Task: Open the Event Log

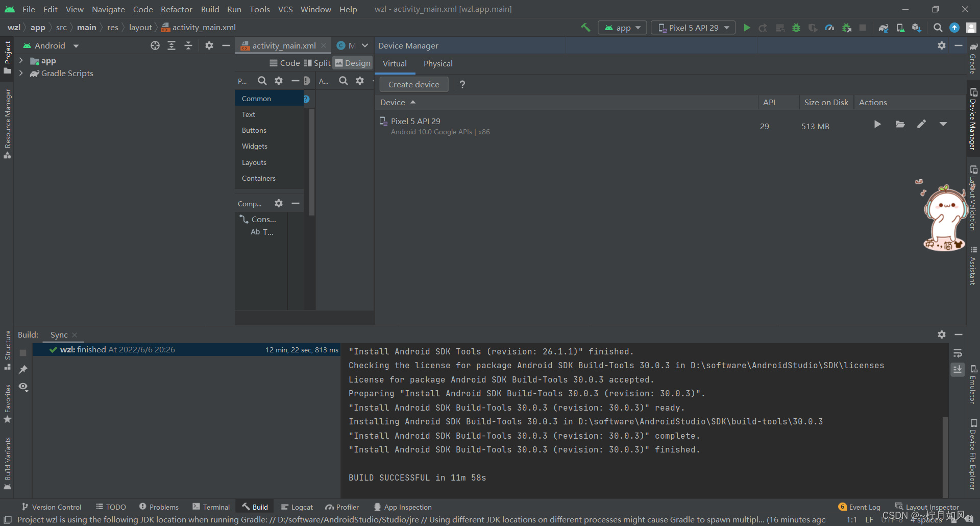Action: click(x=859, y=507)
